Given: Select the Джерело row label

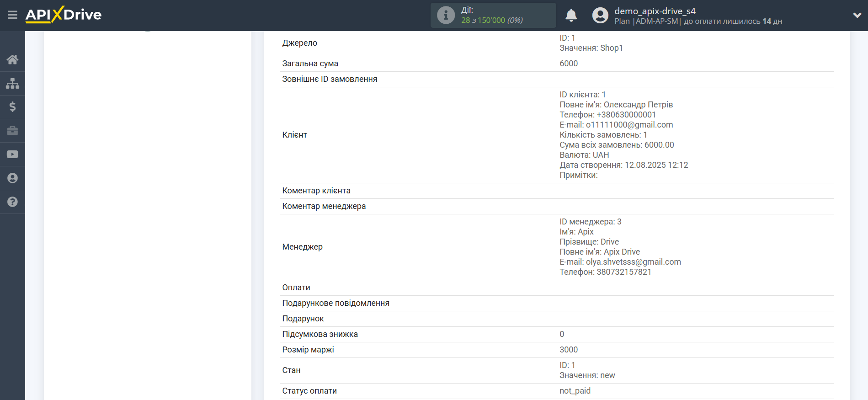Looking at the screenshot, I should point(299,43).
